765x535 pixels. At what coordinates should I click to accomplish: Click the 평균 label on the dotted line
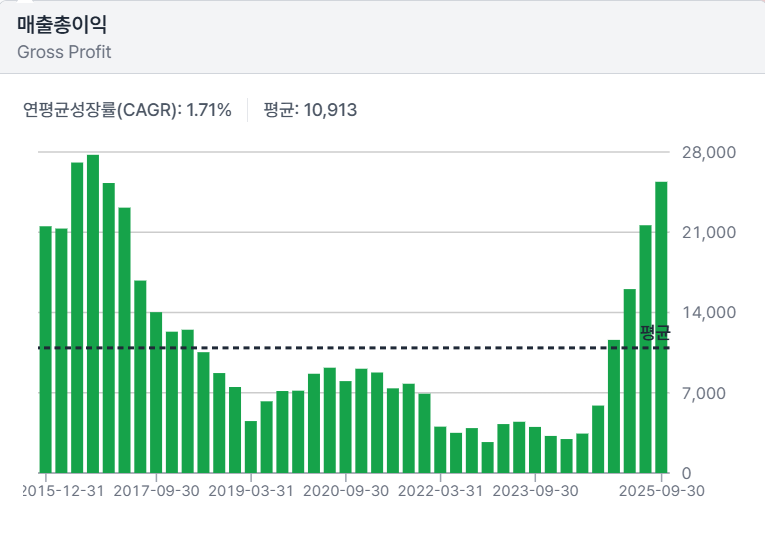(654, 333)
